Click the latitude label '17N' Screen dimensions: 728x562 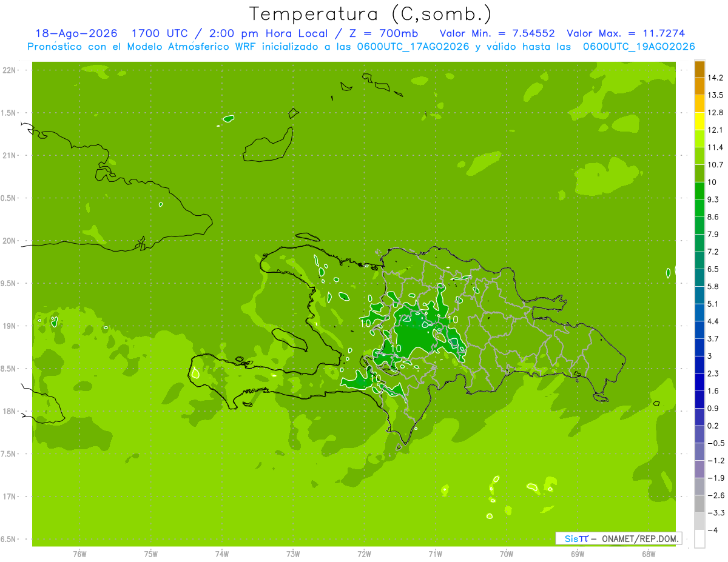[8, 497]
